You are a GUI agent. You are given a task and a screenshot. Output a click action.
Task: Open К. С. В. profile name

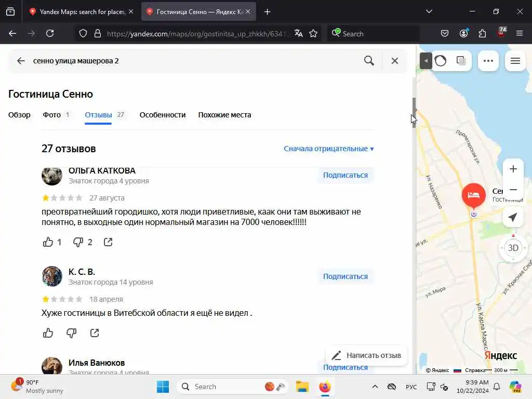[x=82, y=272]
